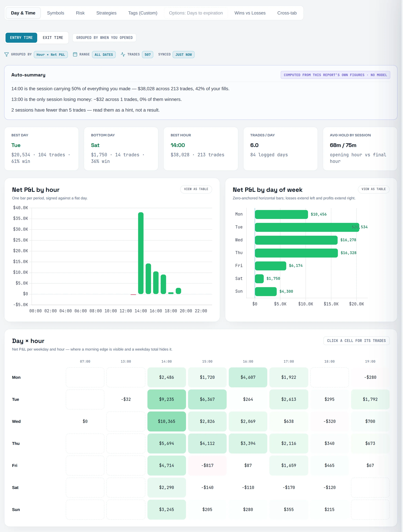The image size is (403, 532).
Task: Open Wed 14:00 cell '$10,365'
Action: [167, 421]
